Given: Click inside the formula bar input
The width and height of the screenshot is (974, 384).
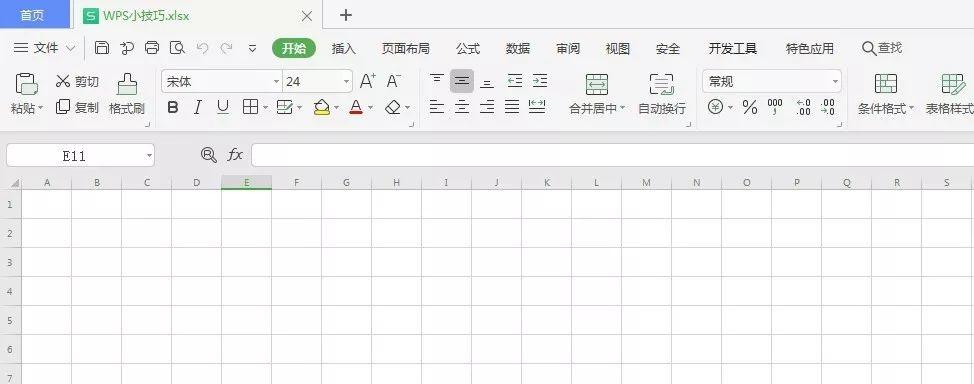Looking at the screenshot, I should click(612, 155).
